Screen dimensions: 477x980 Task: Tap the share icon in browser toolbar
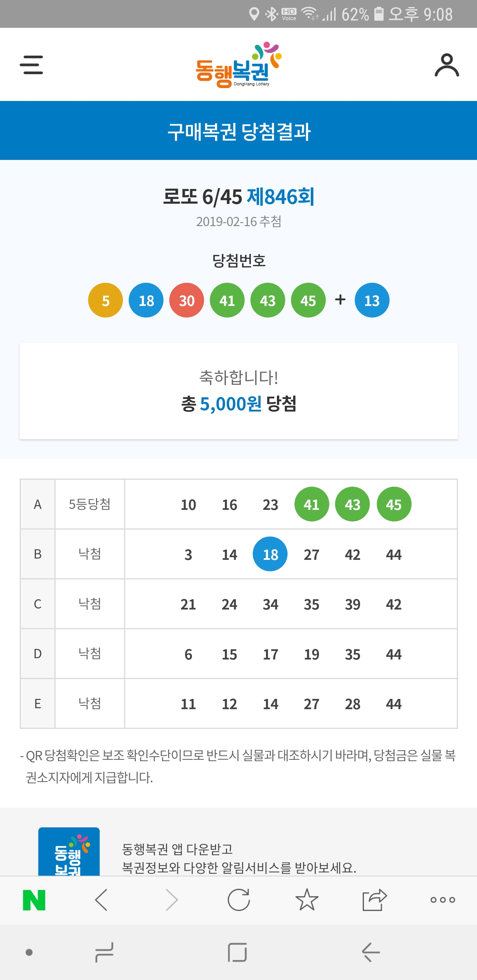click(x=375, y=900)
